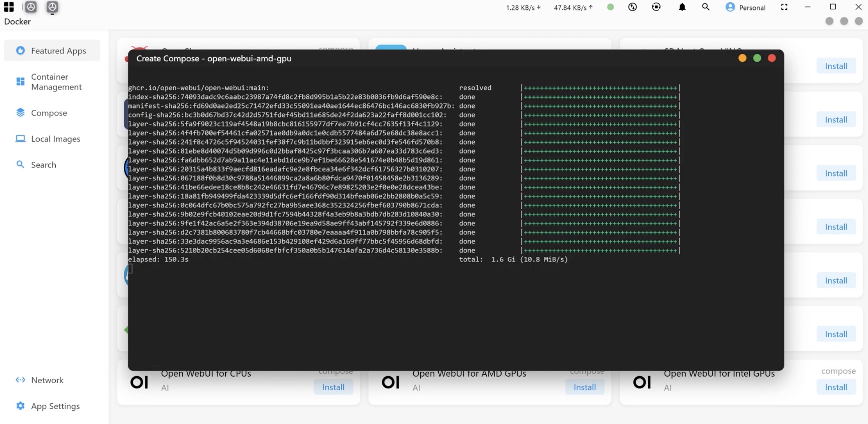Click the resolved status text
868x424 pixels.
(x=475, y=88)
